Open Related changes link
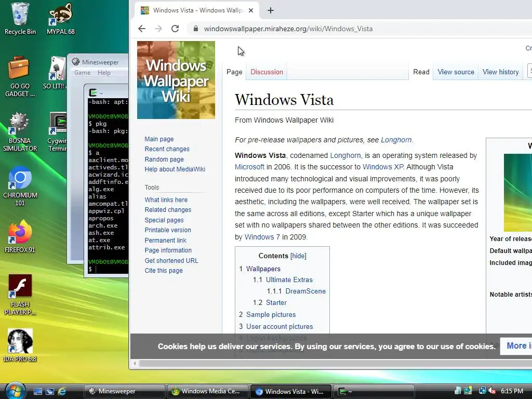Image resolution: width=532 pixels, height=399 pixels. 168,210
